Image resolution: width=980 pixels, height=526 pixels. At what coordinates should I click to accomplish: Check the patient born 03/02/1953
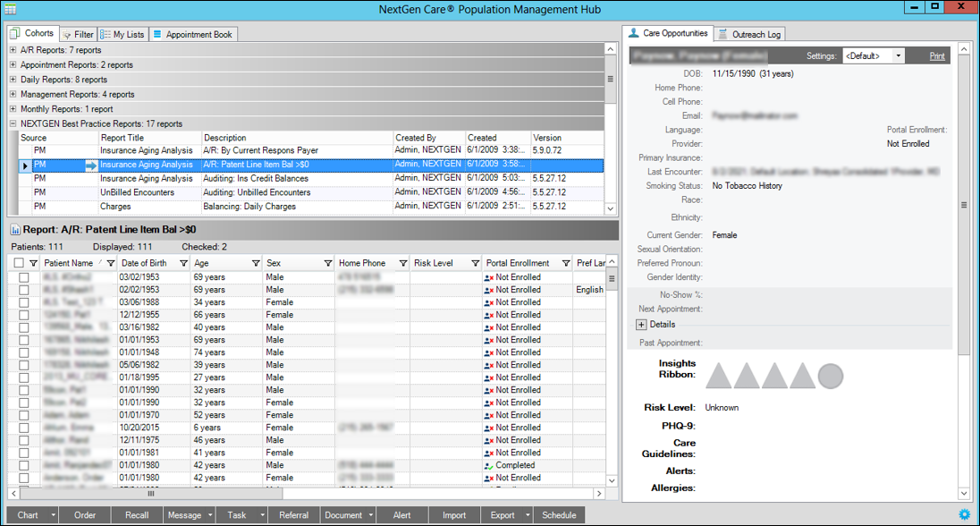click(24, 277)
